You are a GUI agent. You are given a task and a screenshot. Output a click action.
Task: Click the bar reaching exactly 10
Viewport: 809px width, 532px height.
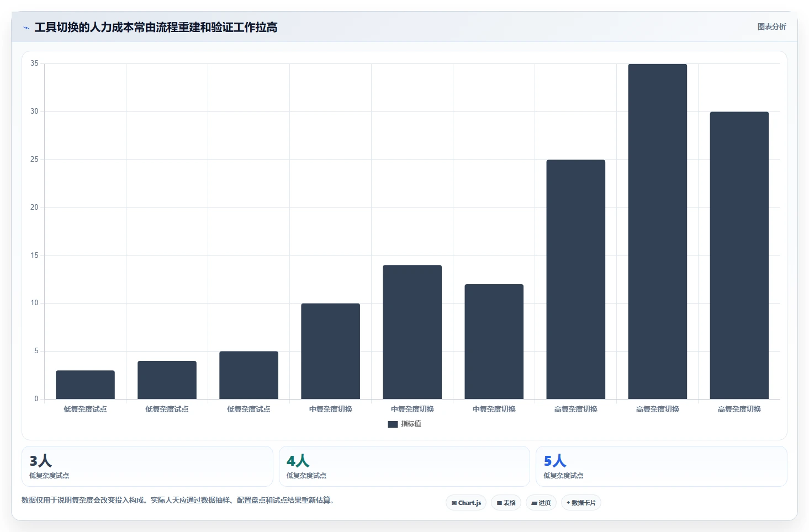(331, 351)
